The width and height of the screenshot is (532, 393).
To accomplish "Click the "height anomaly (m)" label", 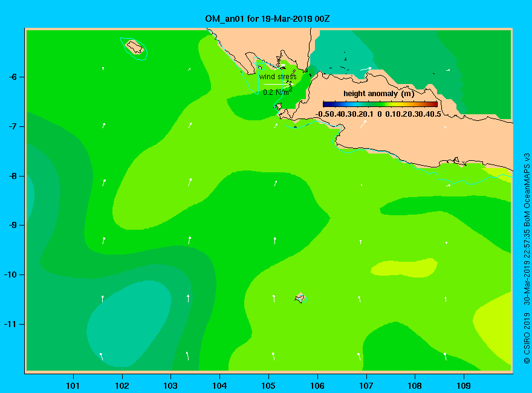I will tap(378, 94).
